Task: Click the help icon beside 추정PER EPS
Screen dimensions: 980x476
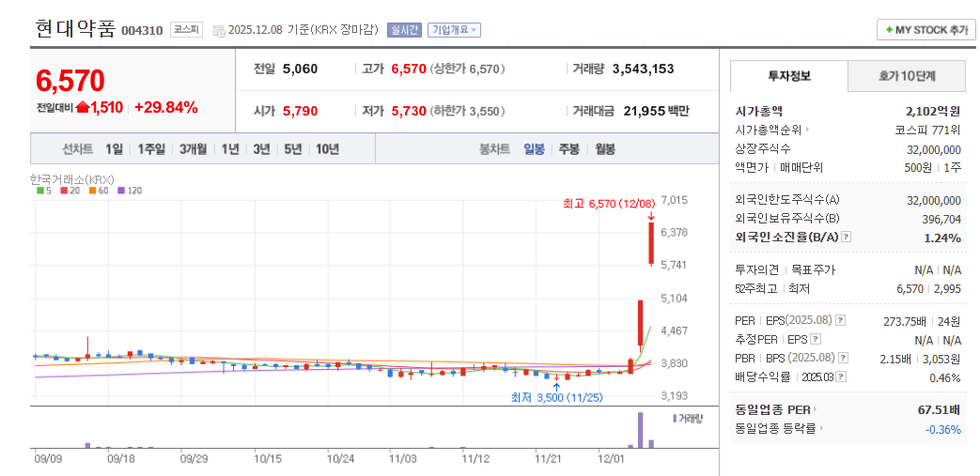Action: point(815,339)
